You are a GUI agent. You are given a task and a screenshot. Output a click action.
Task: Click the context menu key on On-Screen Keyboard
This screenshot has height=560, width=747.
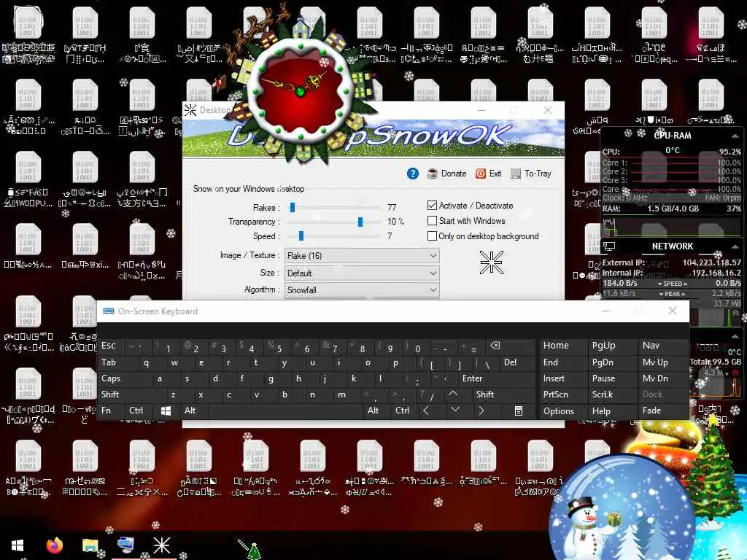click(519, 411)
